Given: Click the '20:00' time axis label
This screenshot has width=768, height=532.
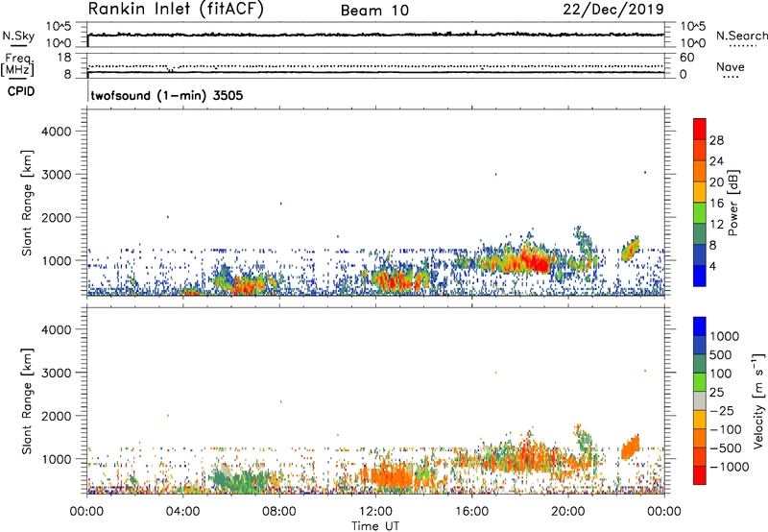Looking at the screenshot, I should click(x=568, y=512).
